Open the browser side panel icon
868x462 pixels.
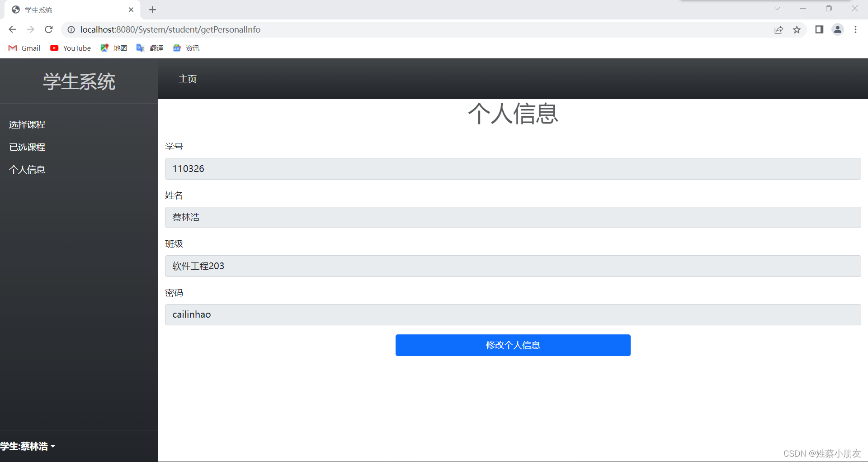(819, 29)
